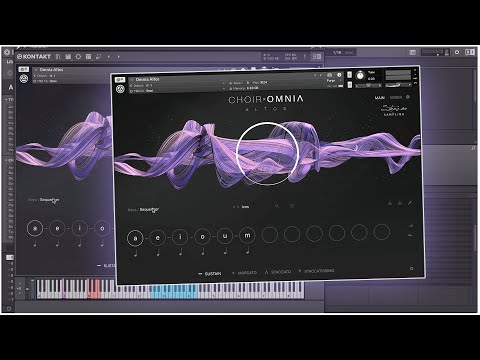Image resolution: width=480 pixels, height=360 pixels.
Task: Click the first empty syllable slot after 'm'
Action: coord(270,235)
